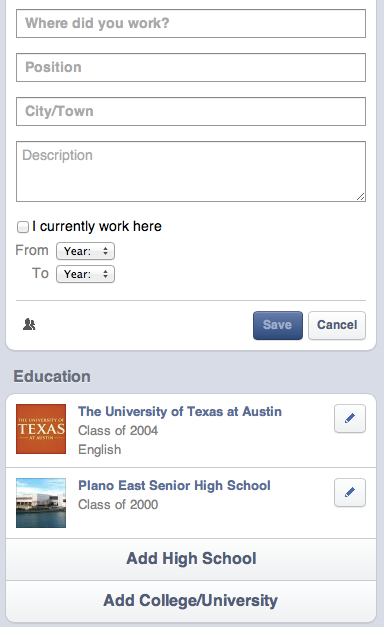Select Add College/University
Screen dimensions: 384x627
tap(191, 601)
